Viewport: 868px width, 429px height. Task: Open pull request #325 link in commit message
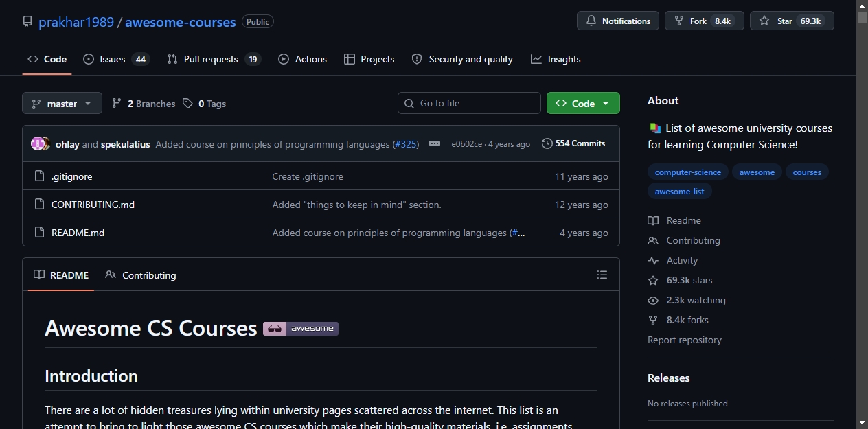[x=405, y=144]
